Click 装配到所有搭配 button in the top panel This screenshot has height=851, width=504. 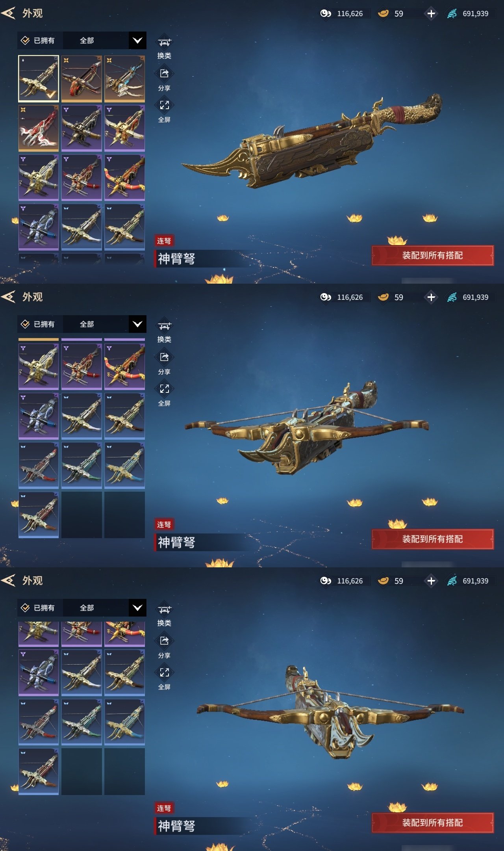pos(433,255)
